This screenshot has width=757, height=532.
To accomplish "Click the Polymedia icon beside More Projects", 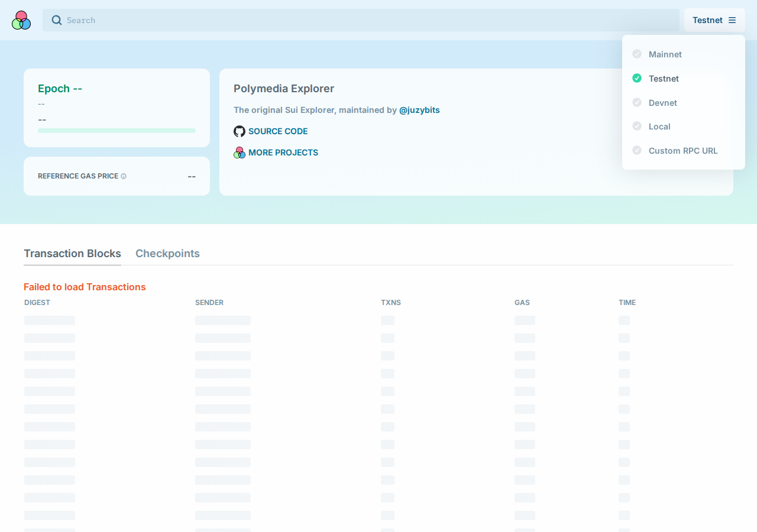I will tap(240, 153).
